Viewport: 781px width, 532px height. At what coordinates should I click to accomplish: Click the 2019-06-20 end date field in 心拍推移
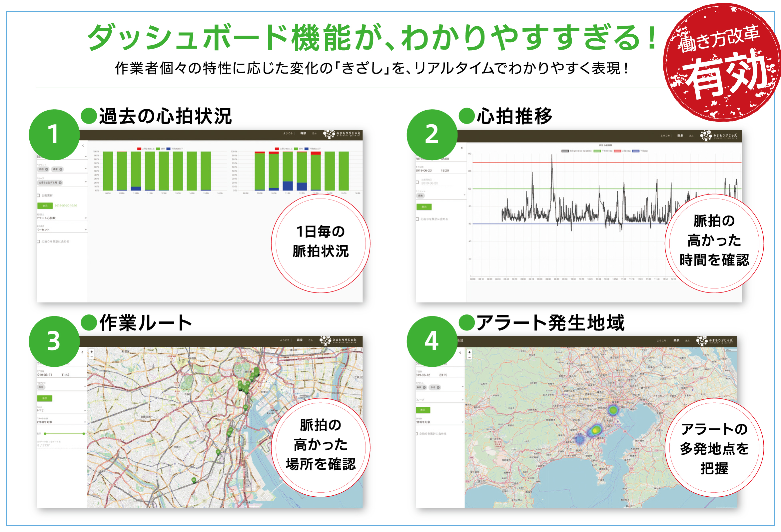(424, 171)
